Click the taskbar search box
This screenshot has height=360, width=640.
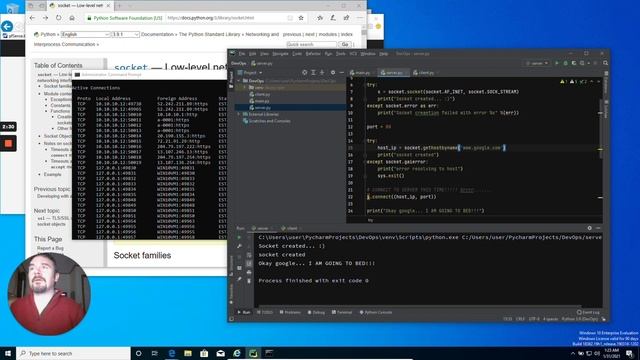pos(73,353)
